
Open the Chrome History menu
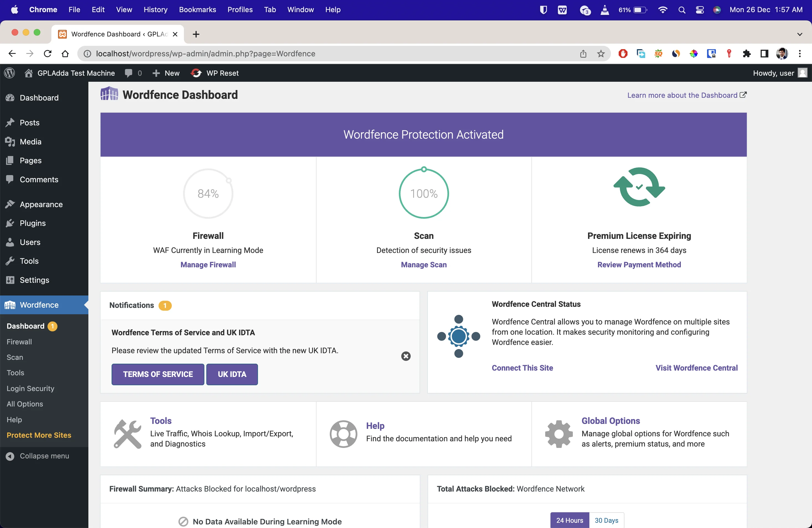pos(155,10)
